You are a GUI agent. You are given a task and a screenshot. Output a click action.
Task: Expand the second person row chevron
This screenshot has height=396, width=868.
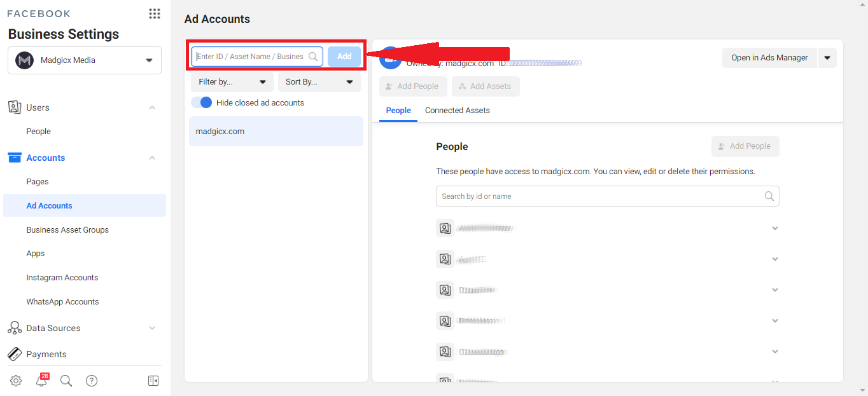(x=775, y=259)
